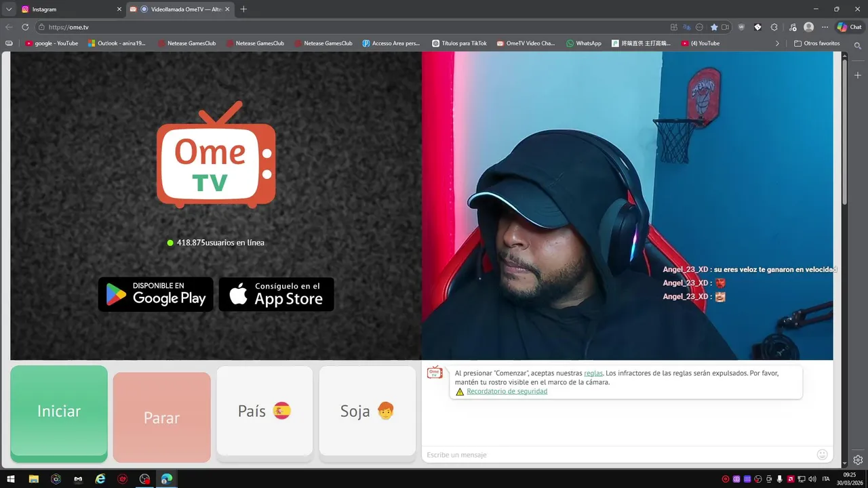Screen dimensions: 868x488
Task: Open the OmeTV Video Cha... bookmark
Action: 526,43
